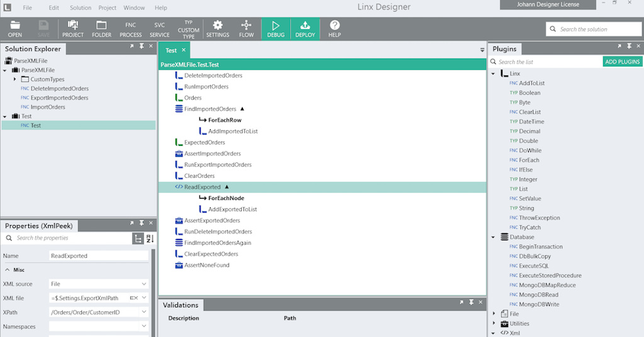This screenshot has height=337, width=644.
Task: Pin the Solution Explorer panel
Action: [x=142, y=47]
